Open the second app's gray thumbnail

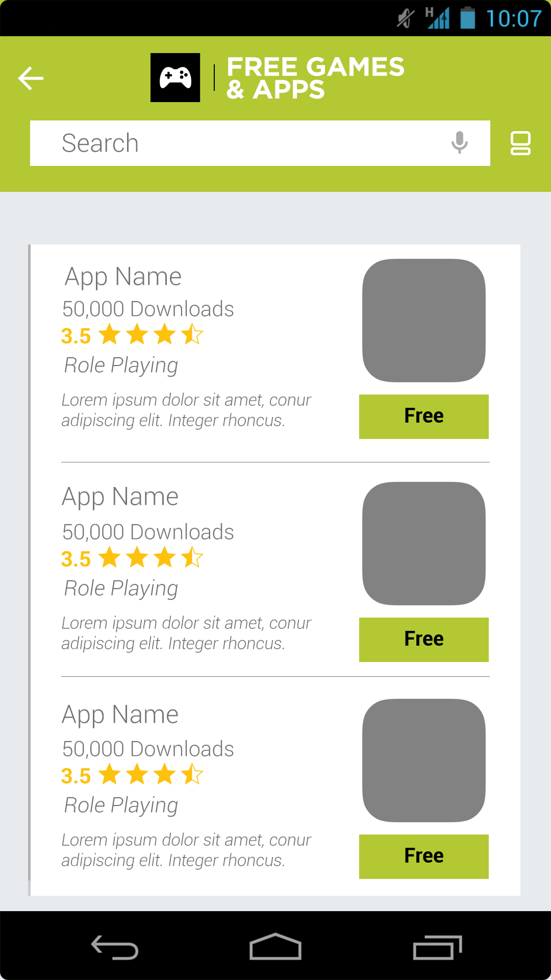[424, 544]
